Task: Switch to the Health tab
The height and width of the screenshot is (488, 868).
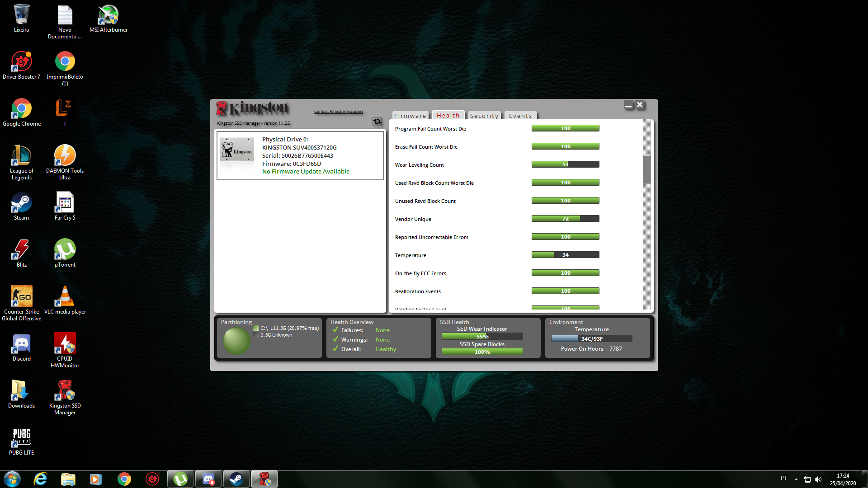Action: pos(448,115)
